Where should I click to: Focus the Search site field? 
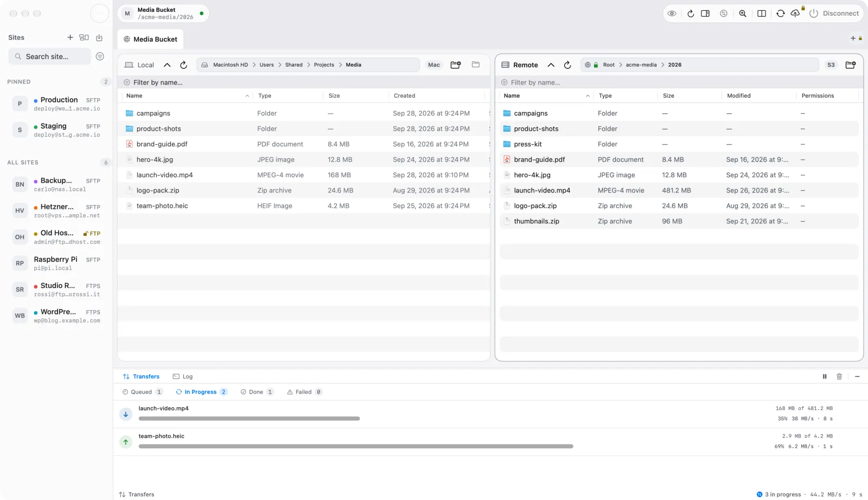tap(49, 56)
